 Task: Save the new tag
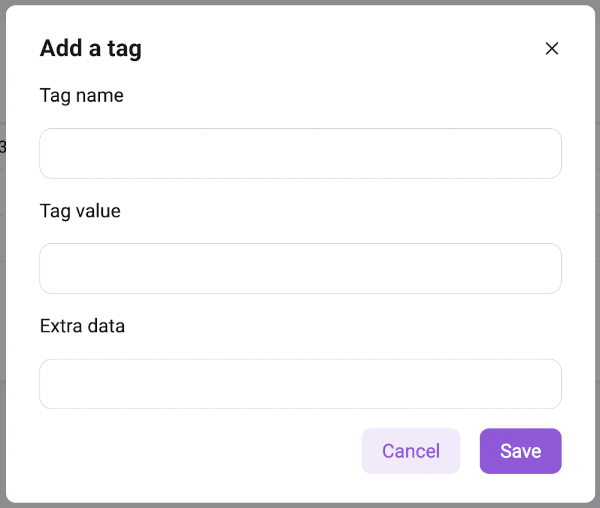coord(520,451)
